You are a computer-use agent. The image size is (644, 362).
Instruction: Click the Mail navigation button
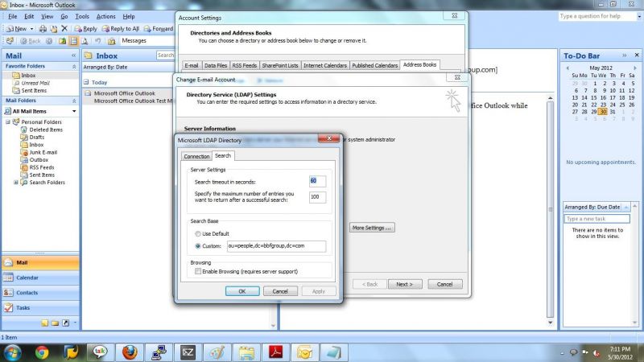[x=40, y=263]
